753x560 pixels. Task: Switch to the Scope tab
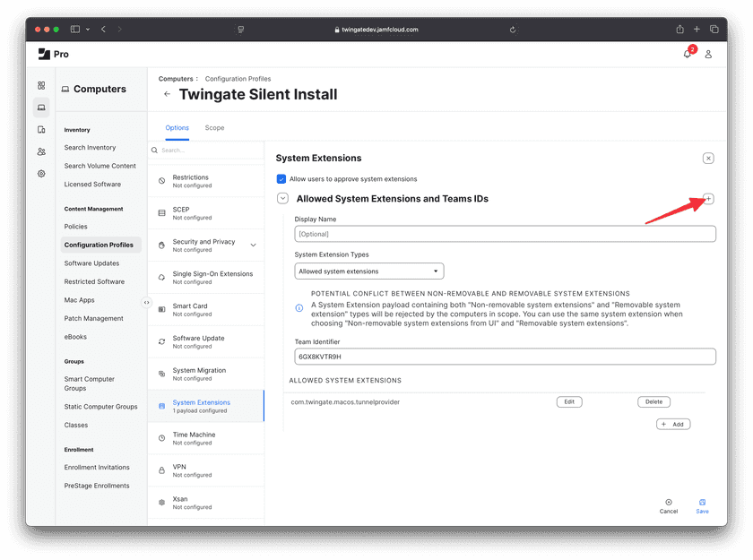(214, 128)
